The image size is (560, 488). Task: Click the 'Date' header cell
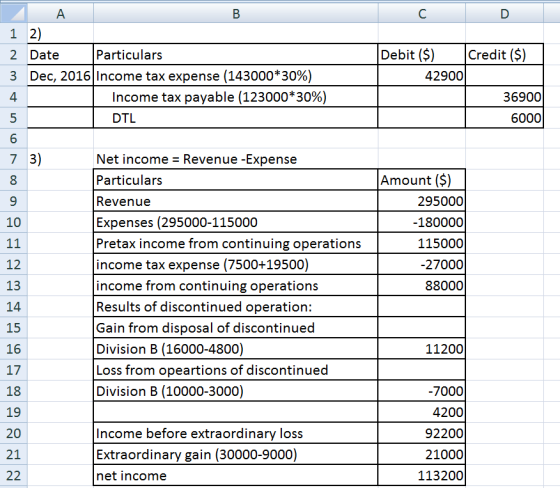coord(60,55)
